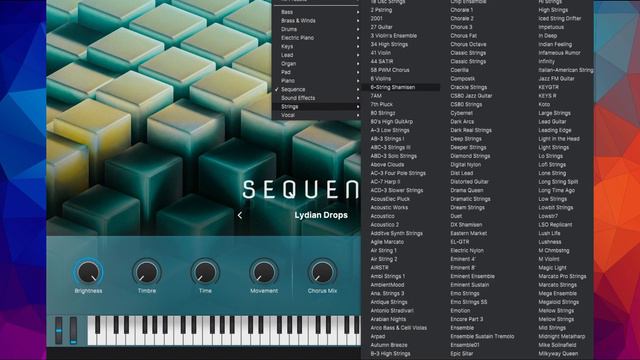The height and width of the screenshot is (360, 640).
Task: Adjust the Brightness knob
Action: (x=88, y=273)
